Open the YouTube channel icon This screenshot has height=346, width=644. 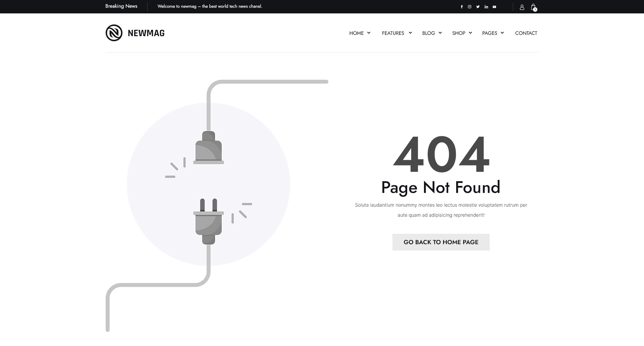click(494, 7)
